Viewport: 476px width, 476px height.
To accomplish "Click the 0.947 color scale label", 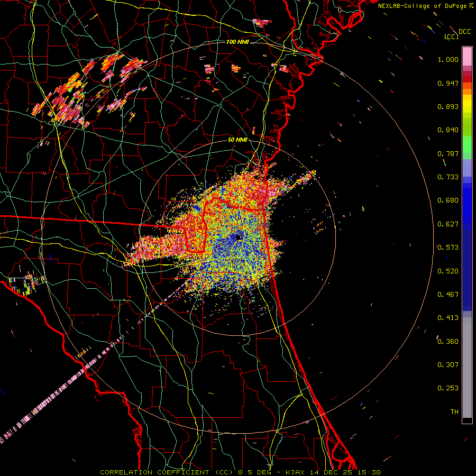I will [x=448, y=83].
